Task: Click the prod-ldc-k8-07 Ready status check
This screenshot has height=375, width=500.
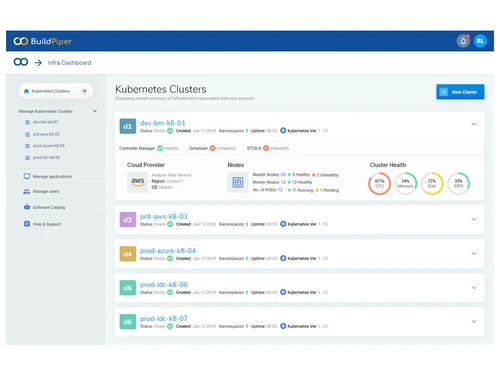Action: point(170,326)
